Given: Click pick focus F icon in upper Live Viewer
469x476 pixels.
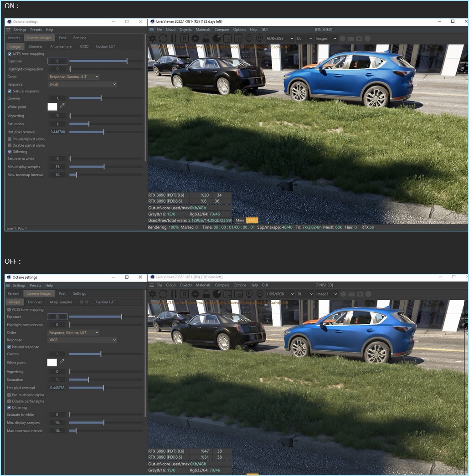Looking at the screenshot, I should tap(249, 38).
